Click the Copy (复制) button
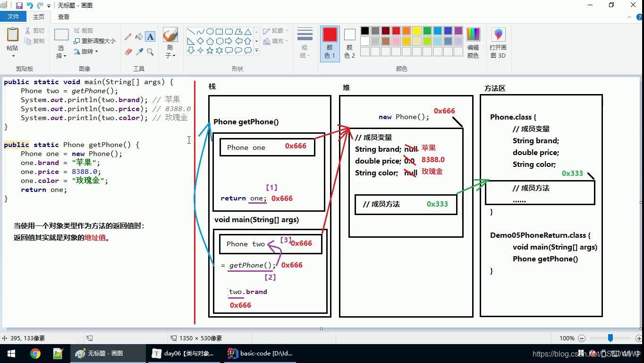644x363 pixels. point(35,41)
